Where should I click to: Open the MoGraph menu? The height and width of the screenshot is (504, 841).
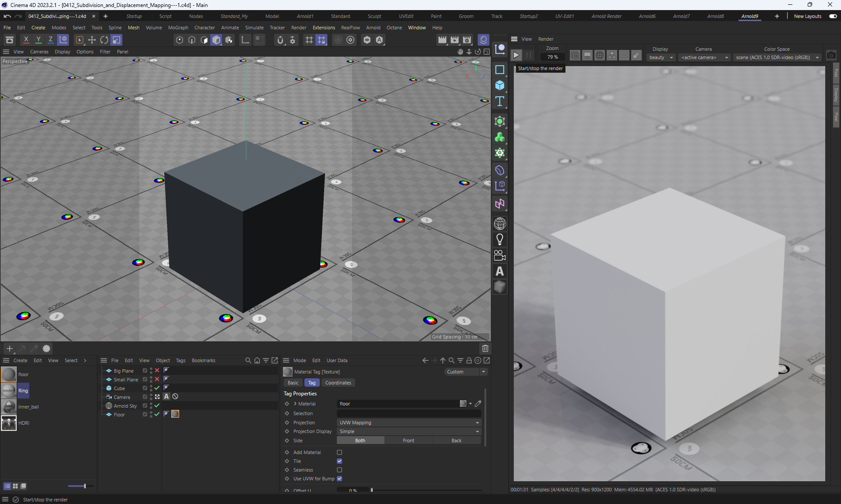point(178,28)
